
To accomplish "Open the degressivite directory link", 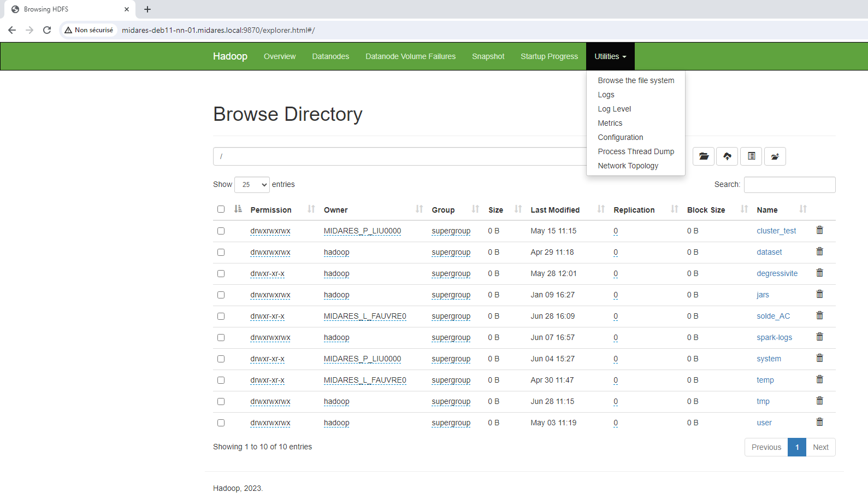I will 777,273.
